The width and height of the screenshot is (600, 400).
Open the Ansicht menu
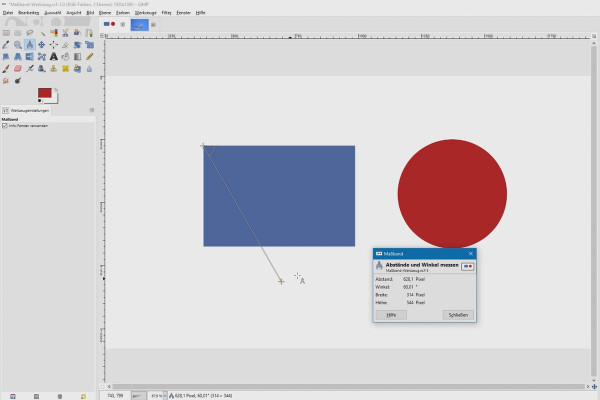74,13
